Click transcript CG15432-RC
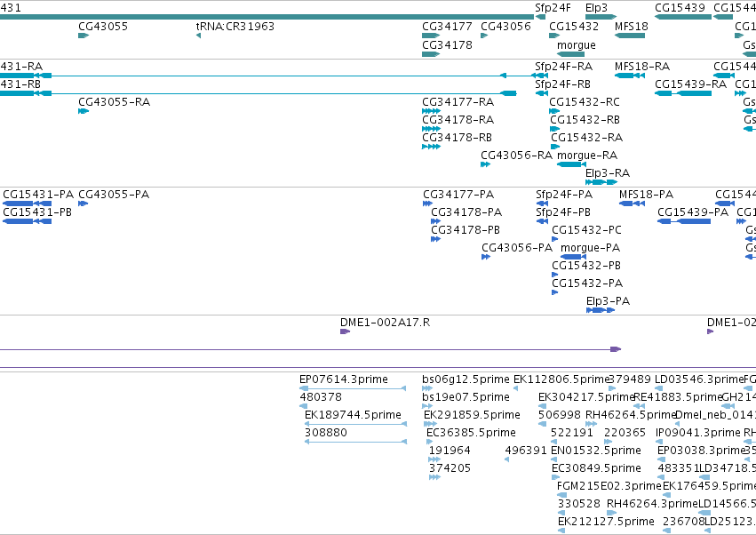The width and height of the screenshot is (756, 535). coord(585,102)
